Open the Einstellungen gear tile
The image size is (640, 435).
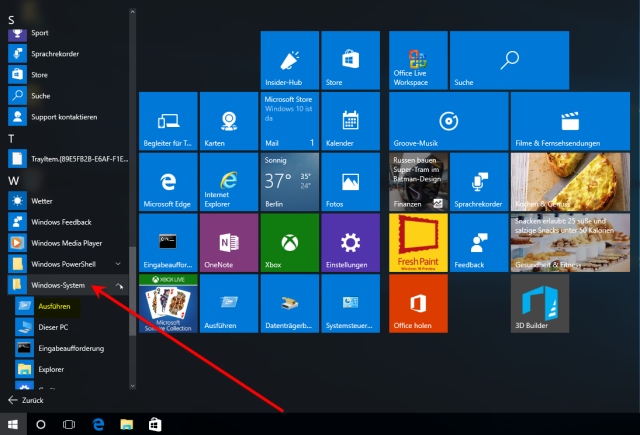350,244
